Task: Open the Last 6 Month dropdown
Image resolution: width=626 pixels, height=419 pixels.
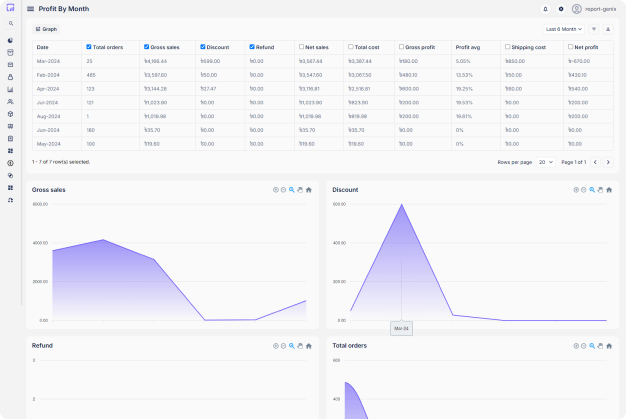Action: coord(564,29)
